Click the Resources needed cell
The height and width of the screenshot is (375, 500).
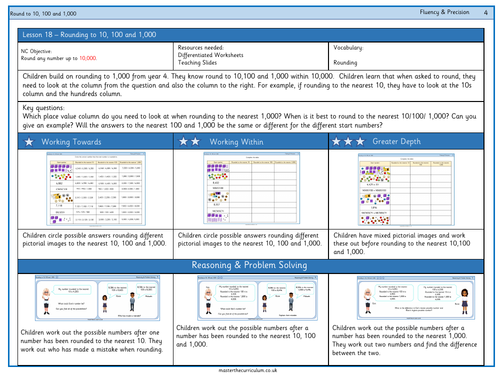251,56
